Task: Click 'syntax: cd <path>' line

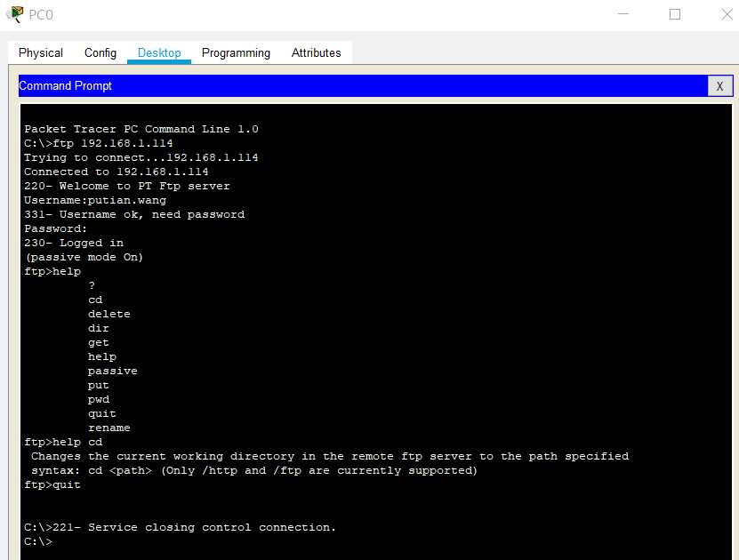Action: tap(254, 470)
